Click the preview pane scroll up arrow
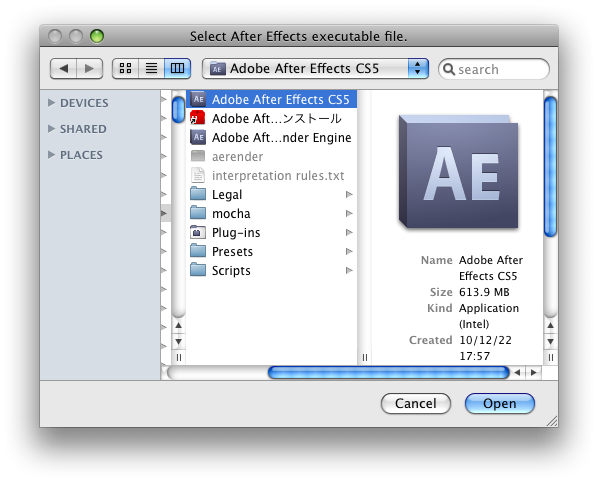This screenshot has height=482, width=598. click(x=550, y=325)
